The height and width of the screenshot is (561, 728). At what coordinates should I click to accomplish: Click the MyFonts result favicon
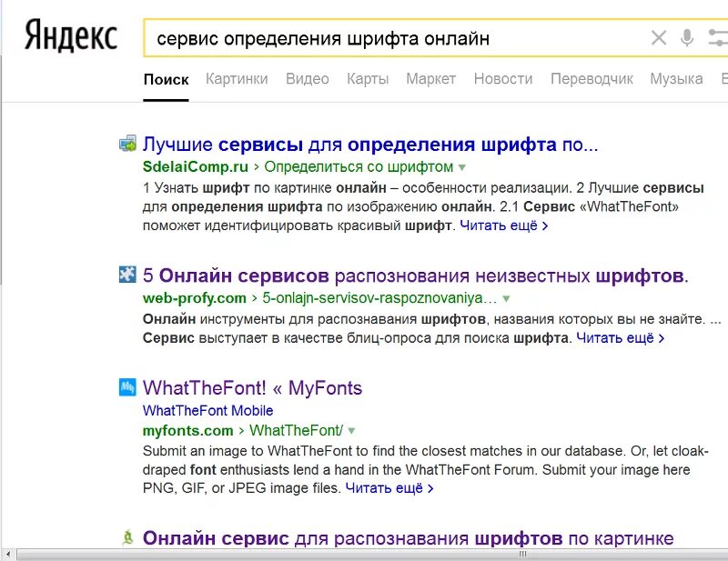(127, 387)
